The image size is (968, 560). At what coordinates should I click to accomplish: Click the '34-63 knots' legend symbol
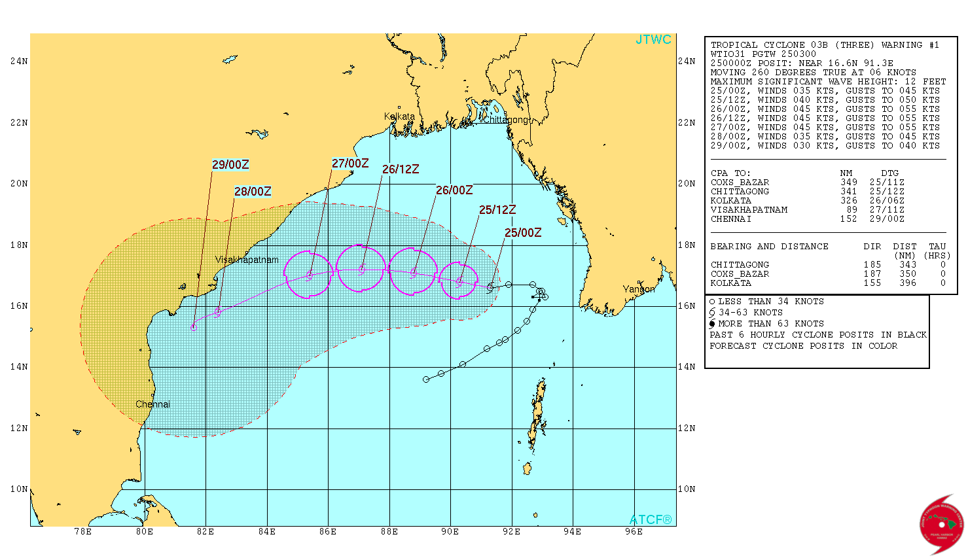pos(713,313)
